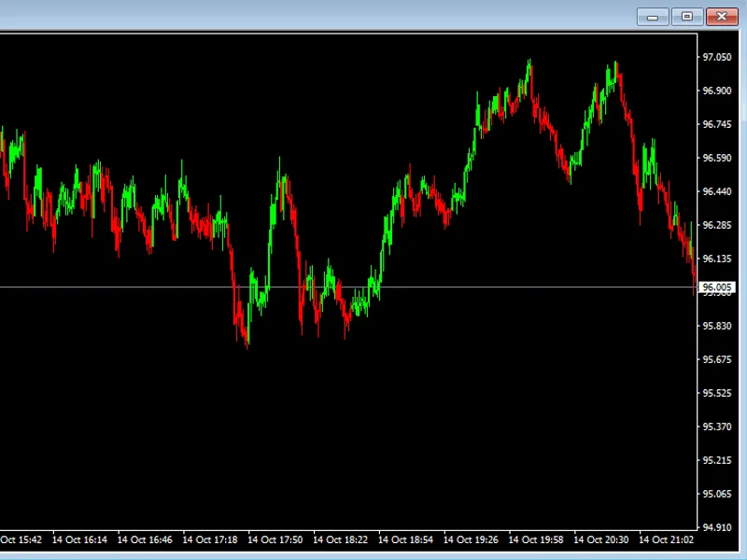Click the 14 Oct 17:18 time label
Viewport: 747px width, 560px height.
point(210,539)
